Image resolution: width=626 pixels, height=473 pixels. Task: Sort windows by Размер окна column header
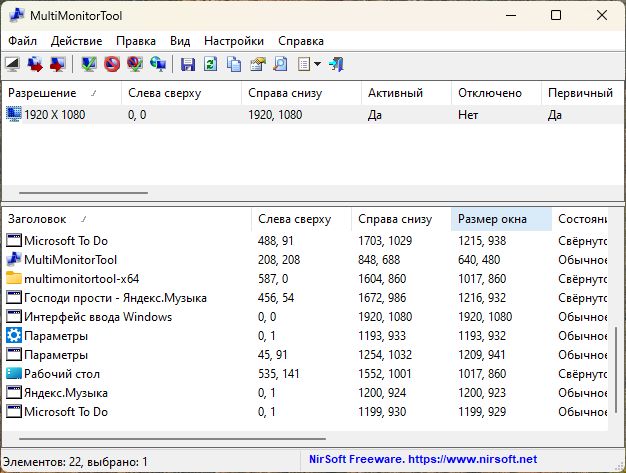(x=501, y=219)
